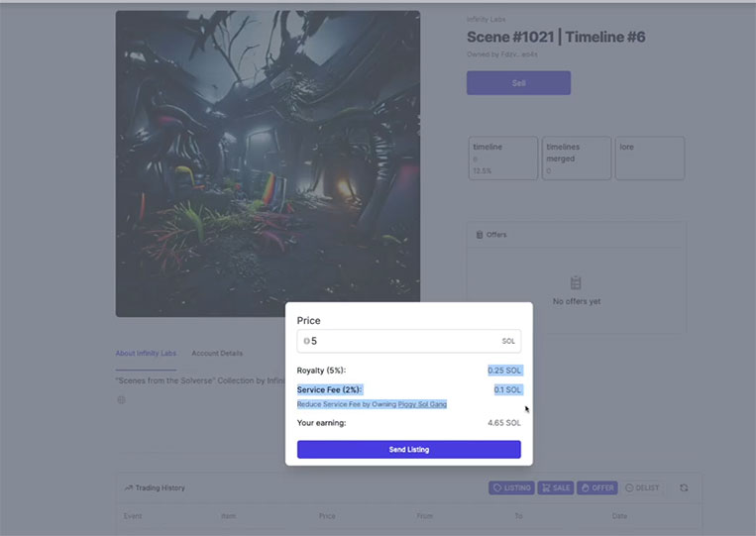Focus the Price input field
The width and height of the screenshot is (756, 536).
click(x=409, y=341)
